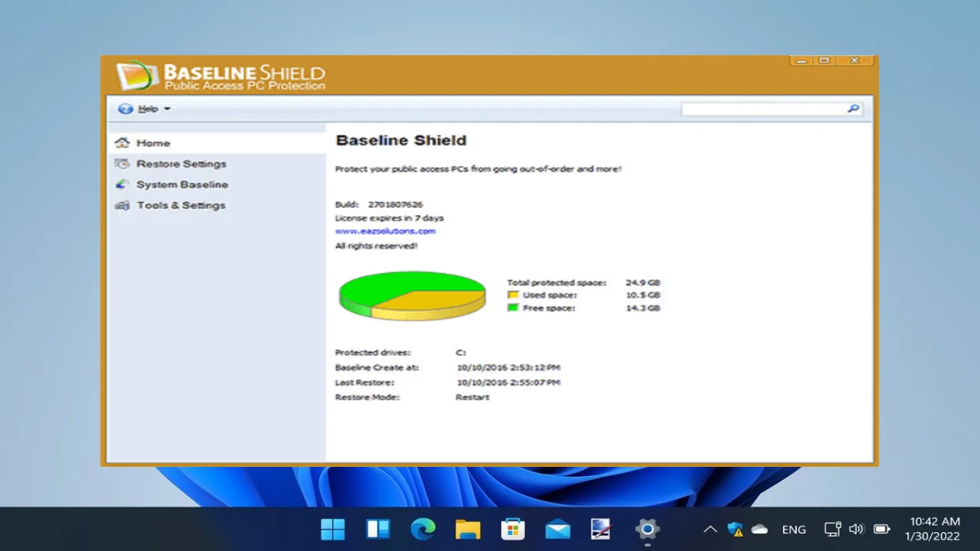Expand the hidden tray icons chevron
Screen dimensions: 980x551
(x=710, y=529)
